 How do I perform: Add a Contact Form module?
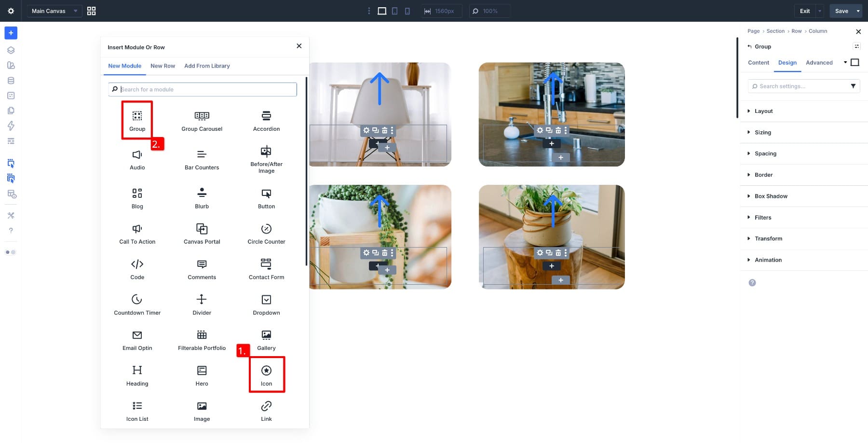pyautogui.click(x=266, y=268)
